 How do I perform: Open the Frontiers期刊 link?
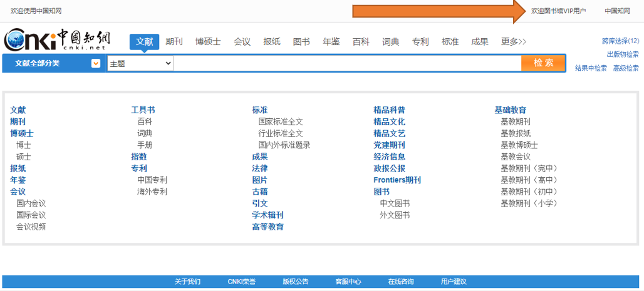point(397,180)
